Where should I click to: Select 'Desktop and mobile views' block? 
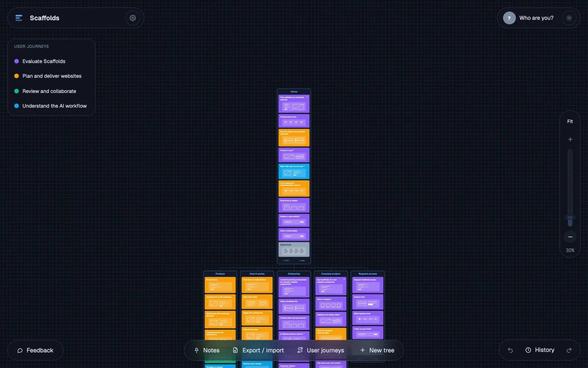point(331,319)
